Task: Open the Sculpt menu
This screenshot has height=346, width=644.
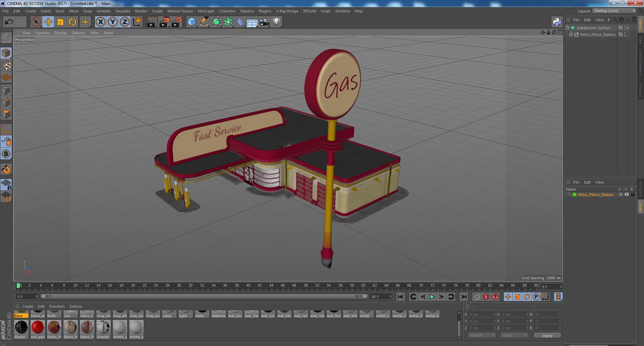Action: (x=157, y=11)
